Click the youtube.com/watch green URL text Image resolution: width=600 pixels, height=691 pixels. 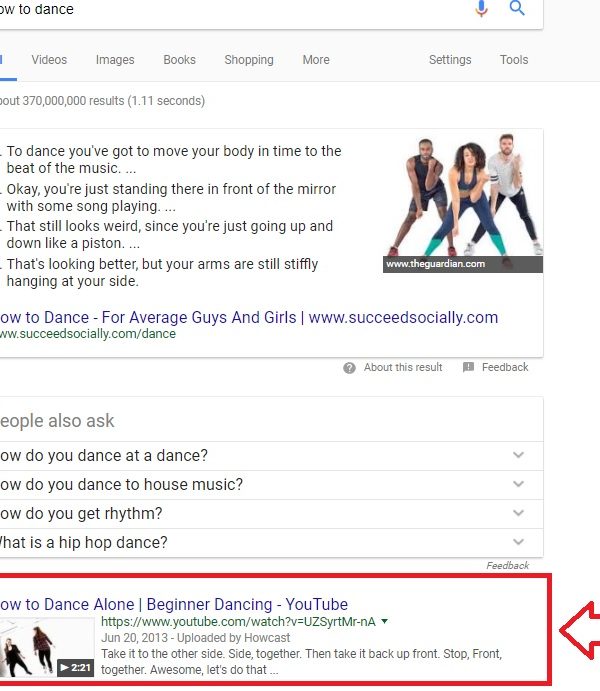[x=238, y=621]
